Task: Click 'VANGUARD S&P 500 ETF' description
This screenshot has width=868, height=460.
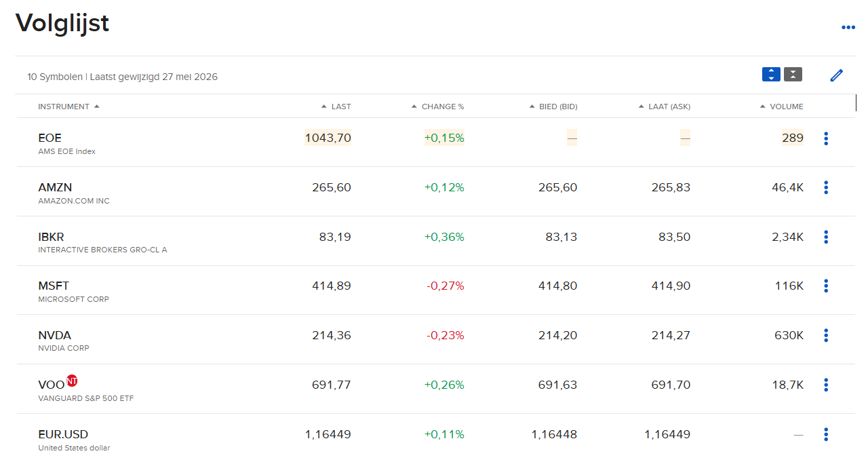Action: click(x=86, y=398)
